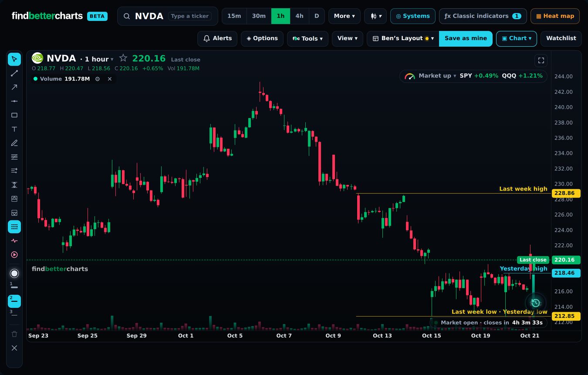The image size is (588, 375).
Task: Click the Options button
Action: [262, 38]
